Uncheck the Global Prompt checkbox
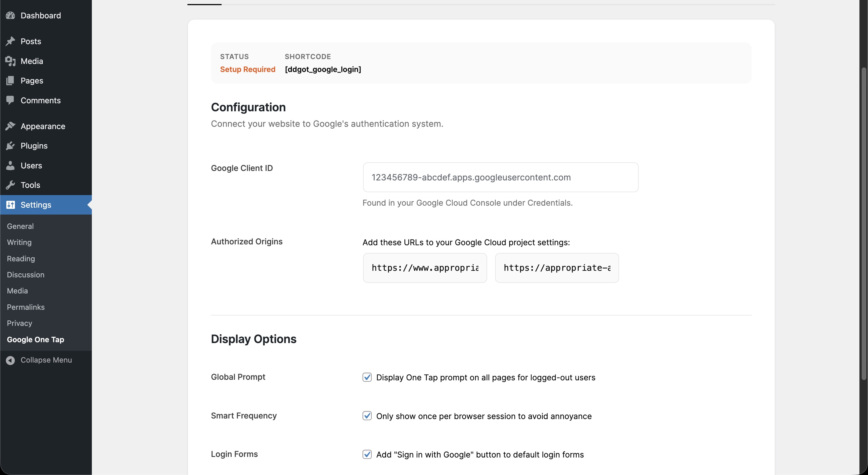The image size is (868, 475). click(367, 377)
